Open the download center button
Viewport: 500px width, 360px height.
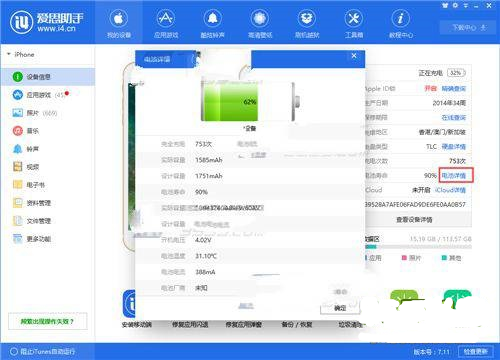click(468, 28)
